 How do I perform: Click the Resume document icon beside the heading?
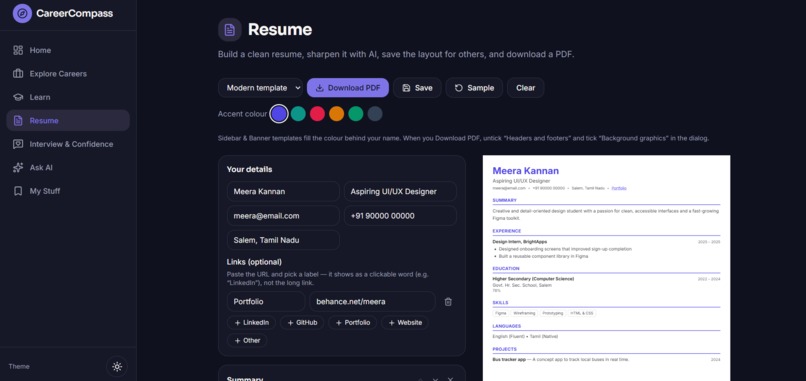coord(230,29)
